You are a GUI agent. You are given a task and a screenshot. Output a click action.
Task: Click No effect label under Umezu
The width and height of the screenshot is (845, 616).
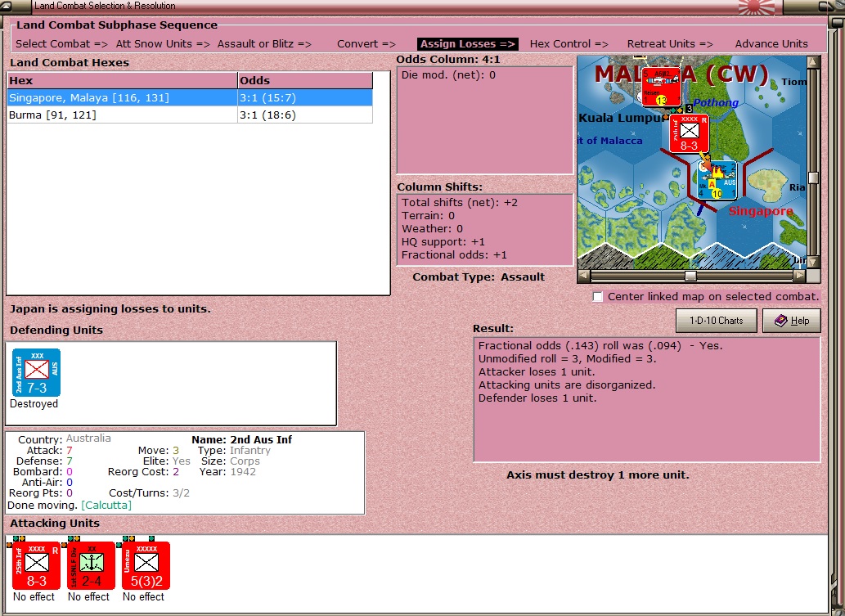[x=143, y=596]
